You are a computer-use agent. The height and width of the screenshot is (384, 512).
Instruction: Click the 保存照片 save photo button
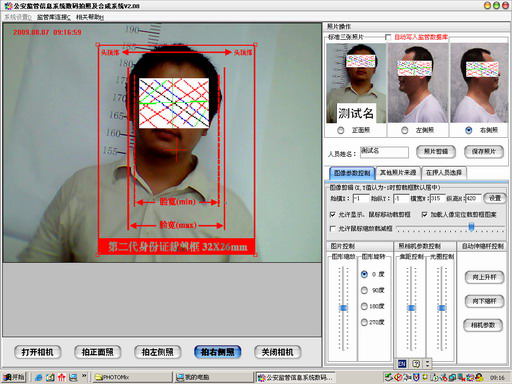click(484, 152)
